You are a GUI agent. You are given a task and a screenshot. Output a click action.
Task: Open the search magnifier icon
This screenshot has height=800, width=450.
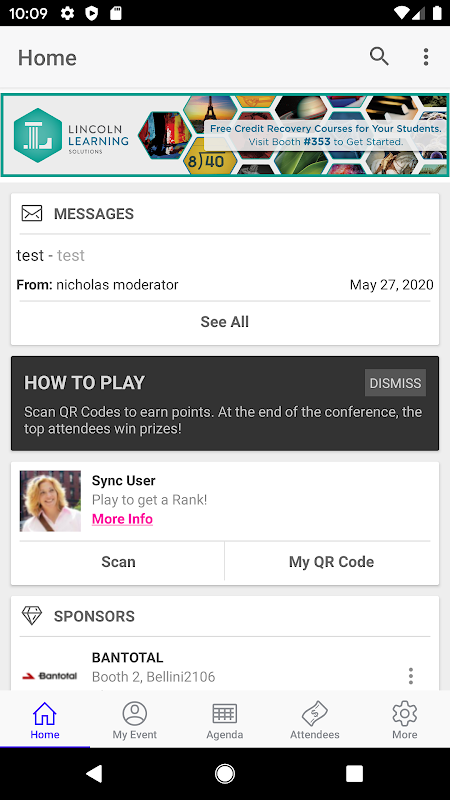click(x=379, y=57)
